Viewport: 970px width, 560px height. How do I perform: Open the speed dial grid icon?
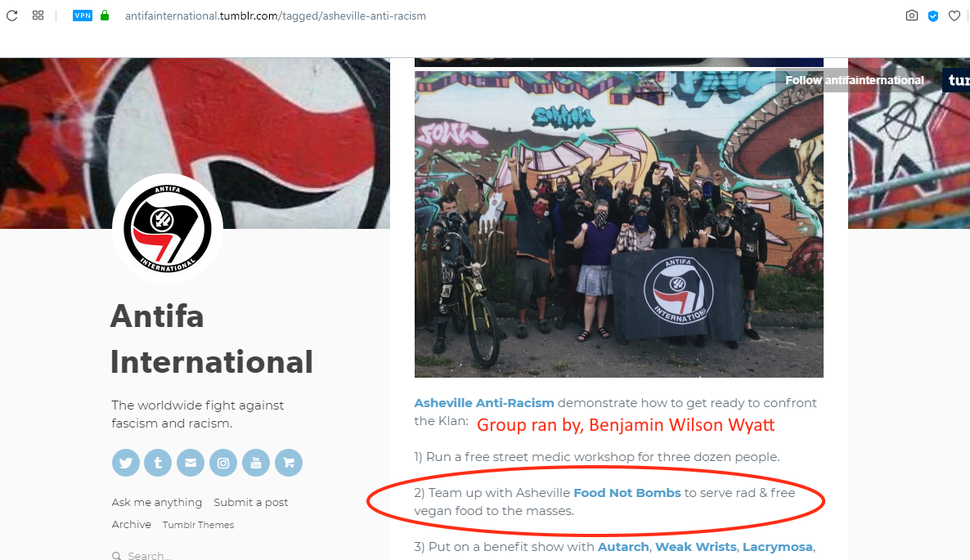[x=38, y=16]
